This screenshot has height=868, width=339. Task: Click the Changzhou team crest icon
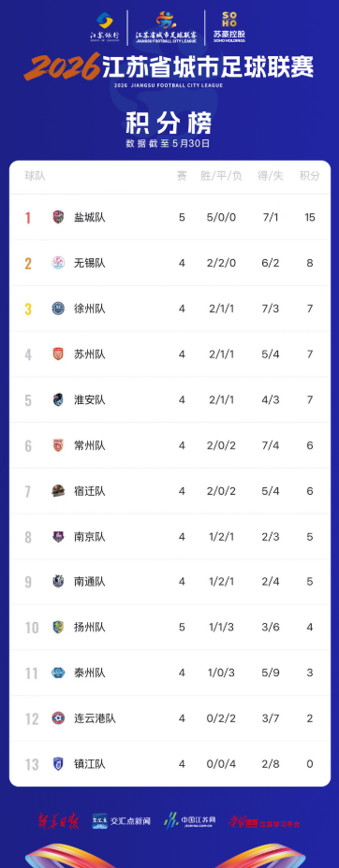point(58,445)
